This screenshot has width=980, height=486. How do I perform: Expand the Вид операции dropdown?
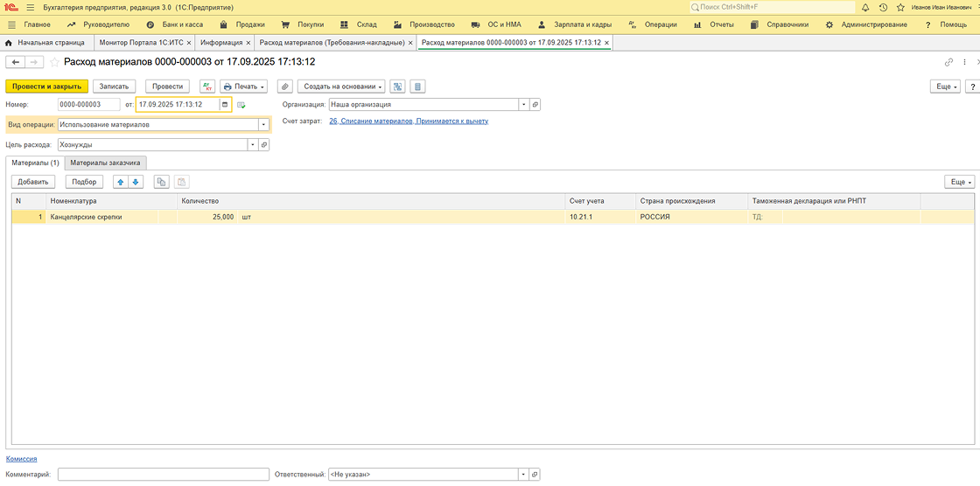[263, 125]
